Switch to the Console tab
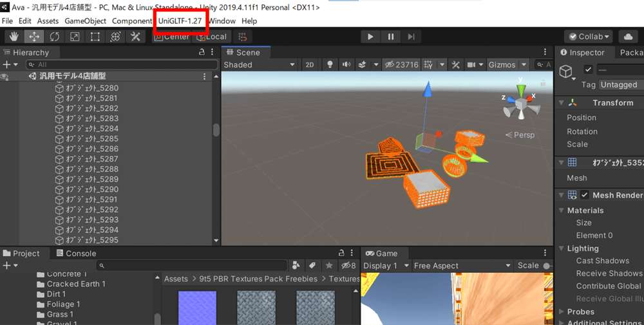644x325 pixels. [76, 253]
